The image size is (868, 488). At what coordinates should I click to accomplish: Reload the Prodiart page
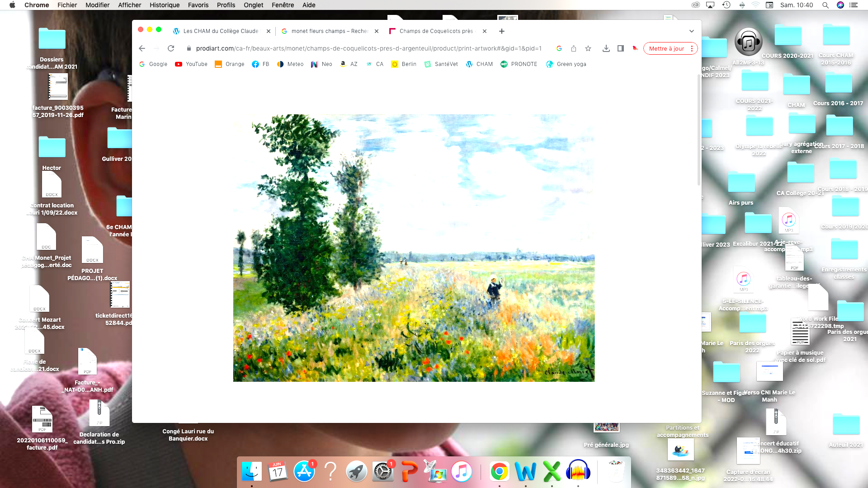(x=171, y=48)
